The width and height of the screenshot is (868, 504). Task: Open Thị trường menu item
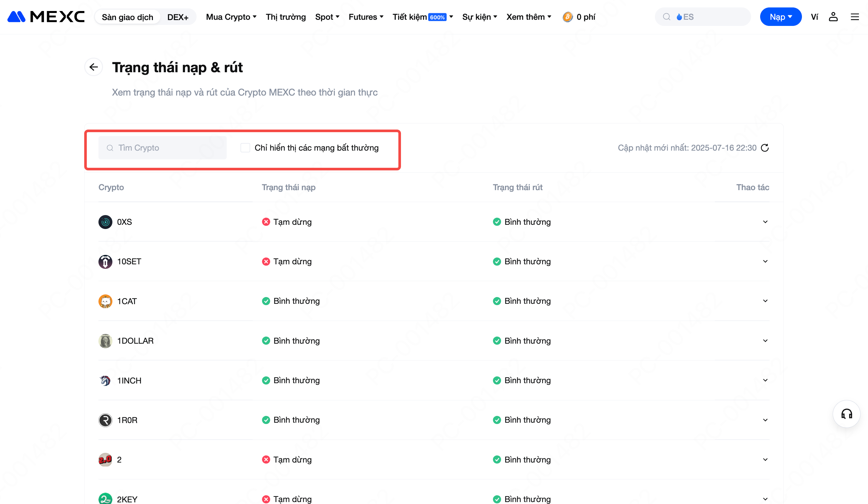286,17
